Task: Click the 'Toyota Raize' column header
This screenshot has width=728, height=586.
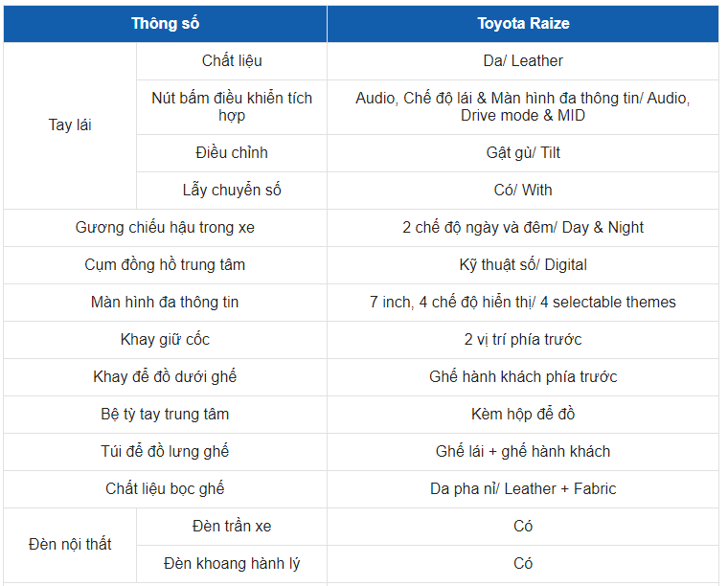Action: pos(523,24)
